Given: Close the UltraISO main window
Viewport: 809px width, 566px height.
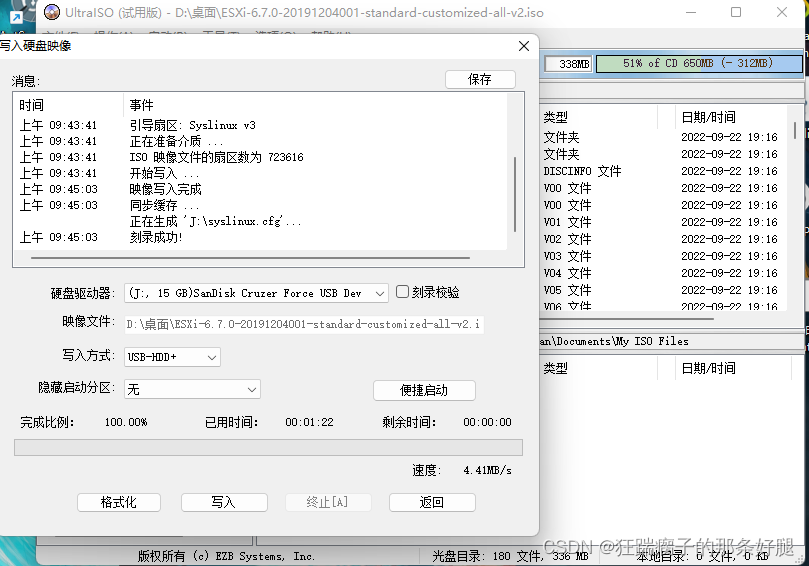Looking at the screenshot, I should pyautogui.click(x=782, y=12).
